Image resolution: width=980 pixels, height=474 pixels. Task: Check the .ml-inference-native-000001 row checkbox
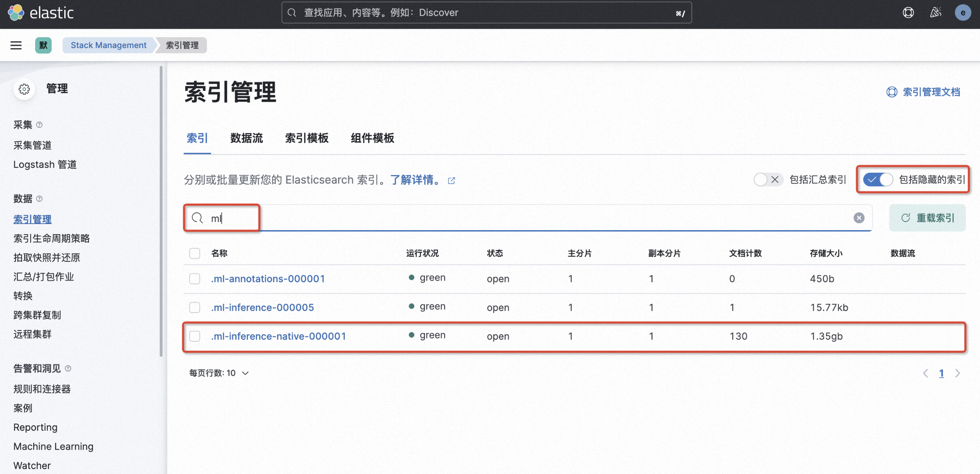point(194,336)
